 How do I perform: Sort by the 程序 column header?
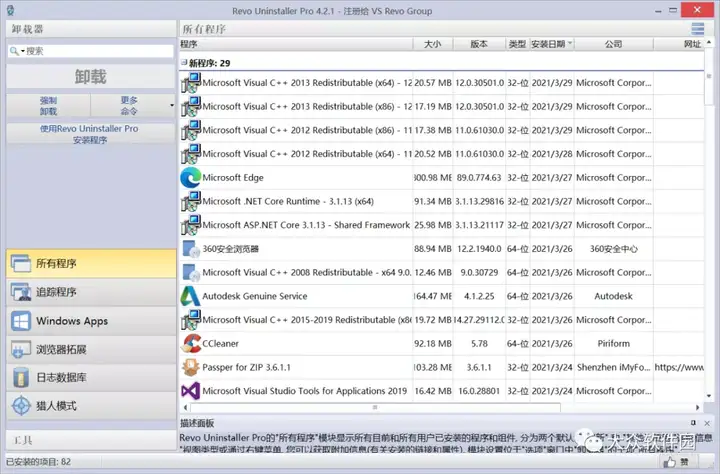coord(296,44)
